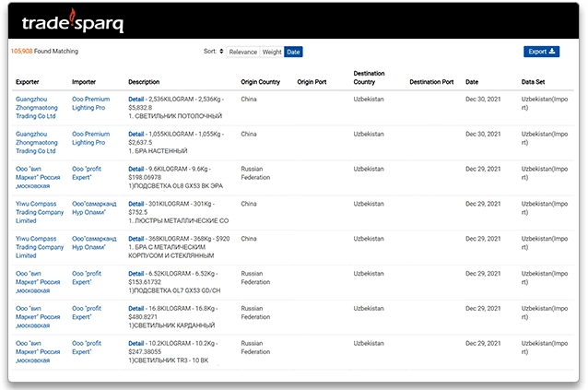Viewport: 588px width, 390px height.
Task: Click Russian Federation in the 6.52KILOGRAM row
Action: (255, 278)
